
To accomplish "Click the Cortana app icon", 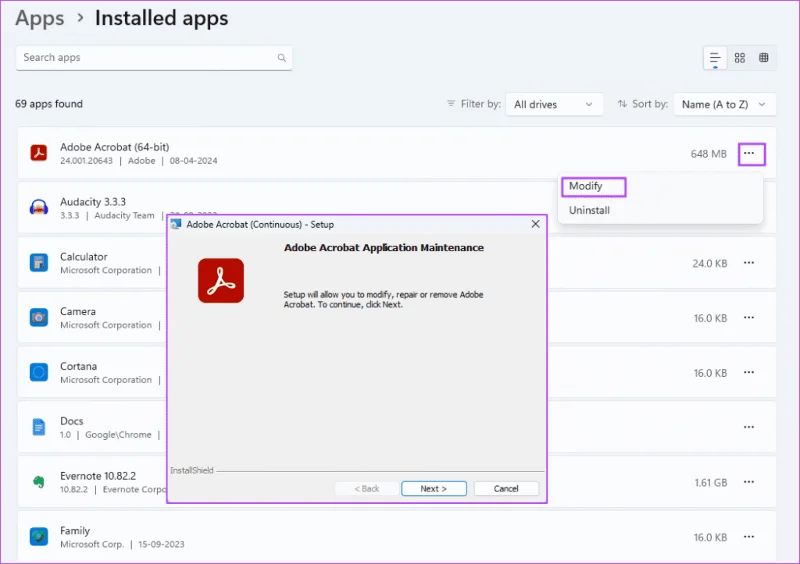I will pos(39,373).
